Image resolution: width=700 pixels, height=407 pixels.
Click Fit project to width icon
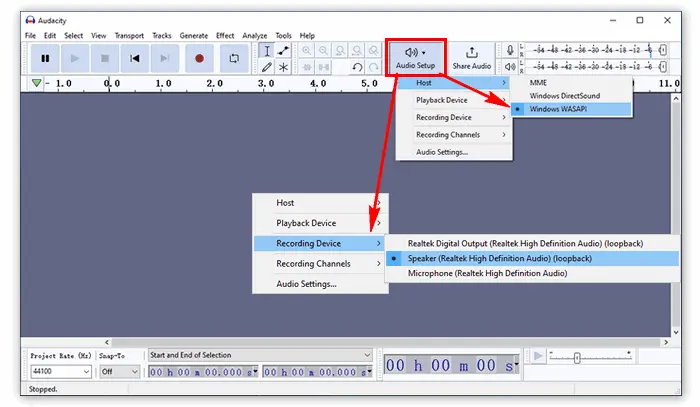pos(357,50)
